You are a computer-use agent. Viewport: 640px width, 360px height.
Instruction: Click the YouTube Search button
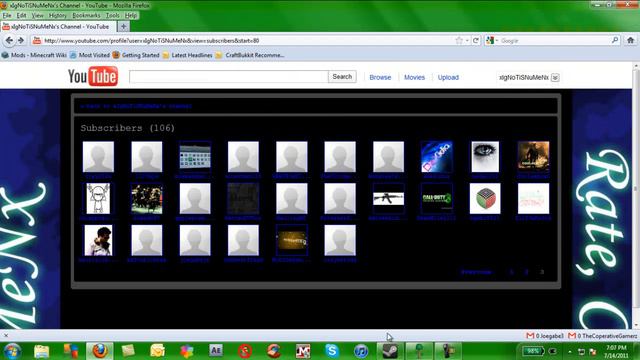click(x=342, y=77)
